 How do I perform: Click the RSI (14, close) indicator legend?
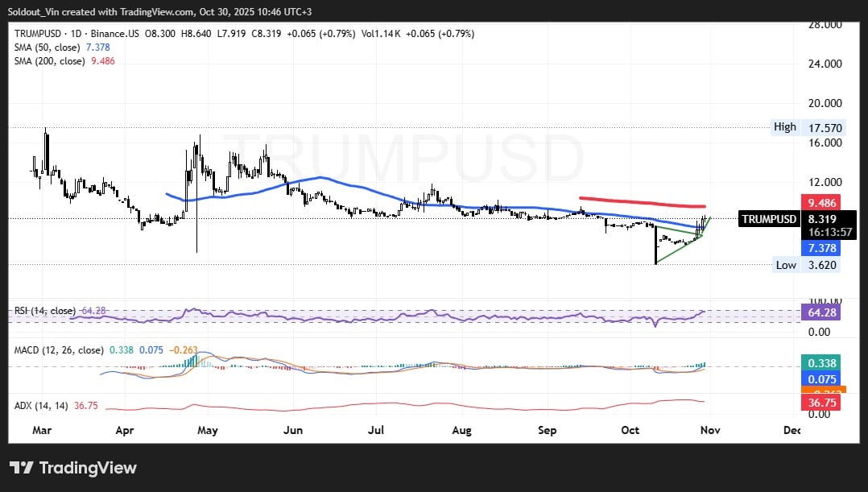pyautogui.click(x=46, y=311)
